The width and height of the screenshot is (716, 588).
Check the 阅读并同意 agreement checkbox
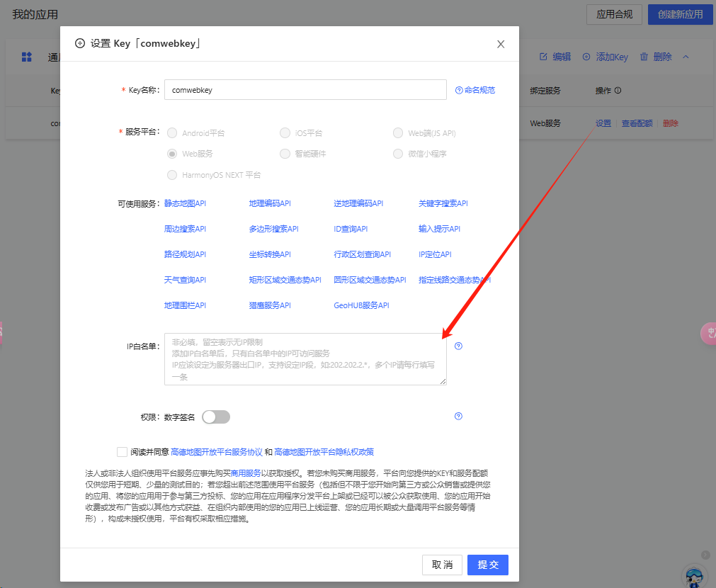pos(122,452)
